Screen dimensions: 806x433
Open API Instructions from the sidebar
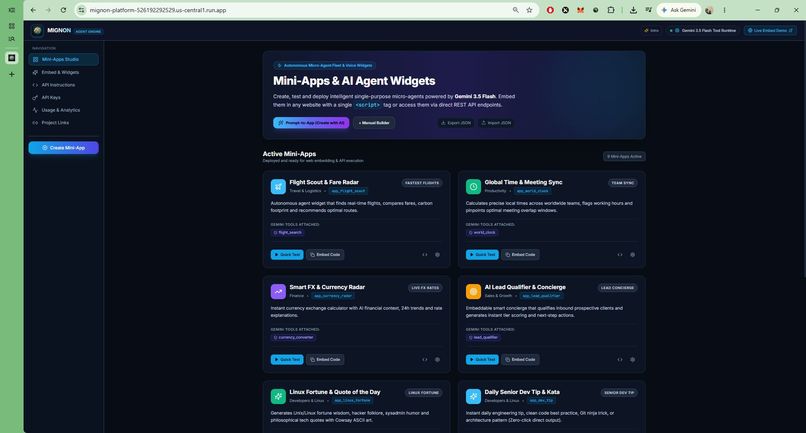64,85
